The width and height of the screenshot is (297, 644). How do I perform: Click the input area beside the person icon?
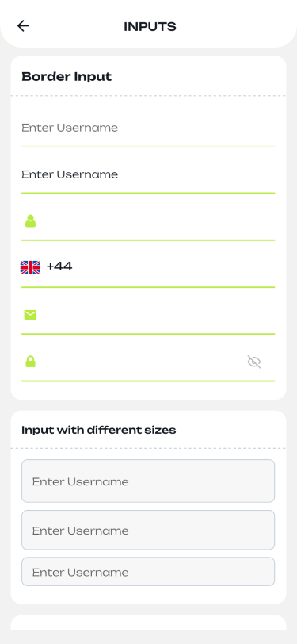156,221
